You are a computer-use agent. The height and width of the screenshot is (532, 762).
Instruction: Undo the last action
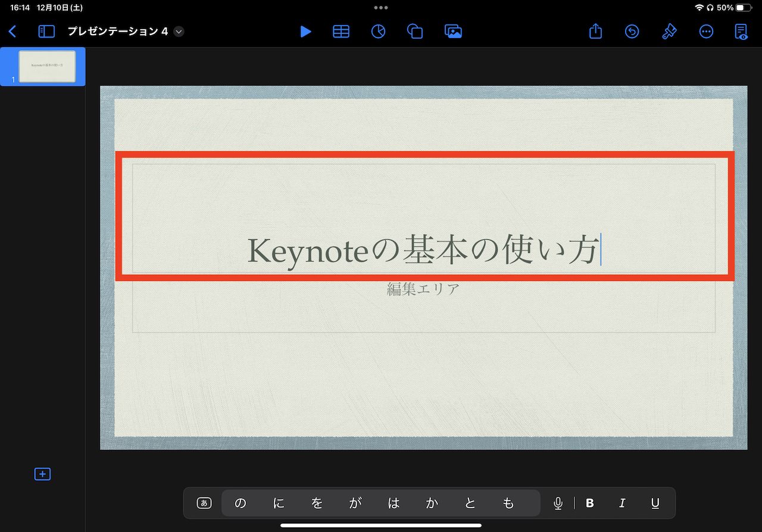click(632, 32)
